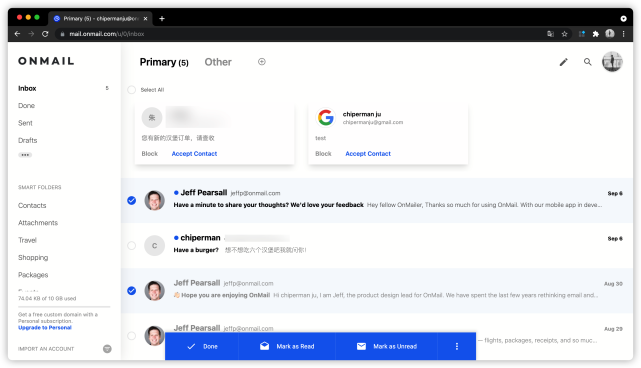641x368 pixels.
Task: Select the chiperman Have a burger email checkbox
Action: click(x=131, y=245)
